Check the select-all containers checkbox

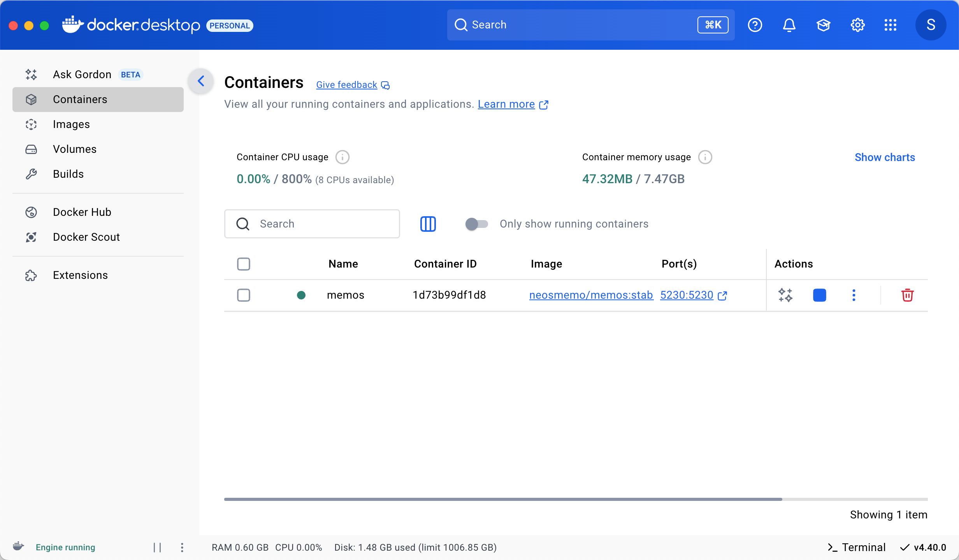tap(244, 264)
